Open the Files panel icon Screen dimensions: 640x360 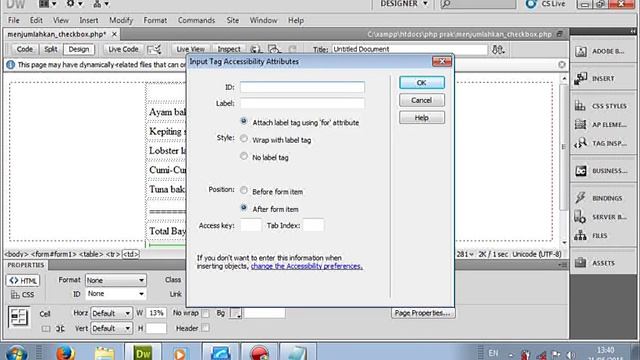[580, 236]
